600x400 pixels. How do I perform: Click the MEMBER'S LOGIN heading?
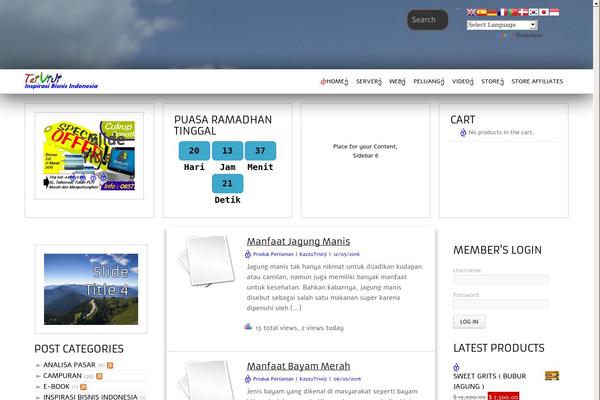pyautogui.click(x=497, y=250)
